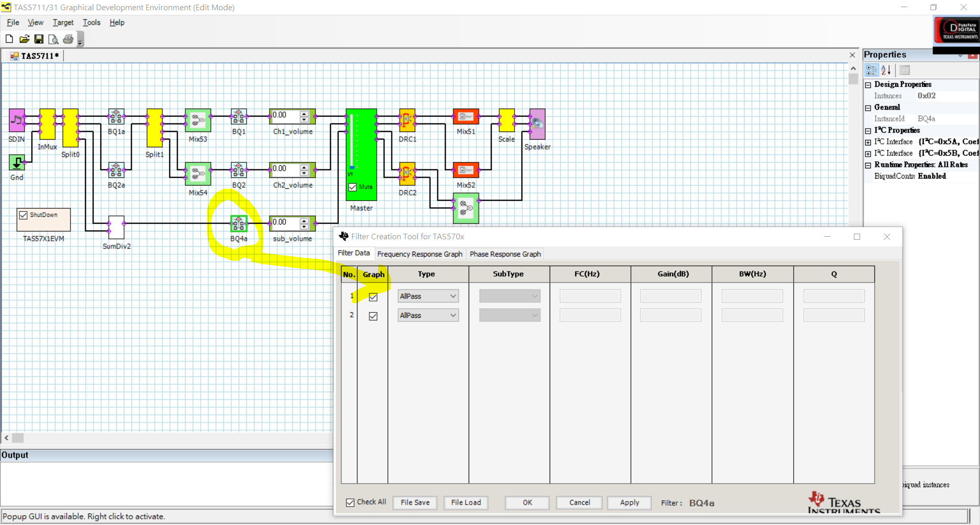Expand the I²C Interface 0x5A entry
The height and width of the screenshot is (525, 980).
click(868, 142)
